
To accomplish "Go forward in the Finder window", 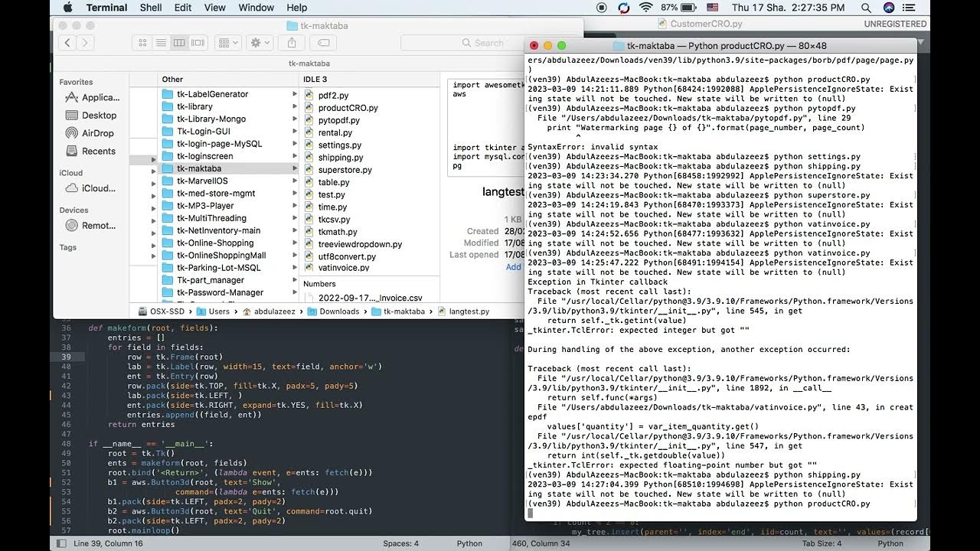I will 86,43.
